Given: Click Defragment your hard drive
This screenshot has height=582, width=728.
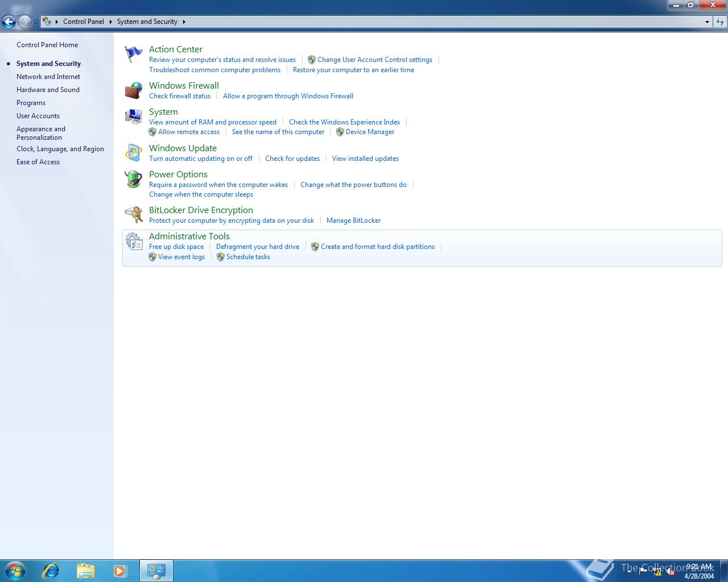Looking at the screenshot, I should tap(258, 247).
